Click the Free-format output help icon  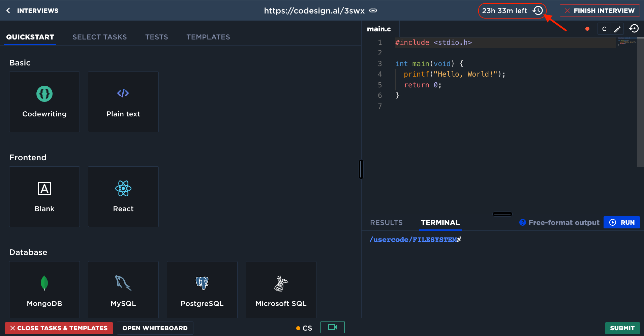click(522, 222)
